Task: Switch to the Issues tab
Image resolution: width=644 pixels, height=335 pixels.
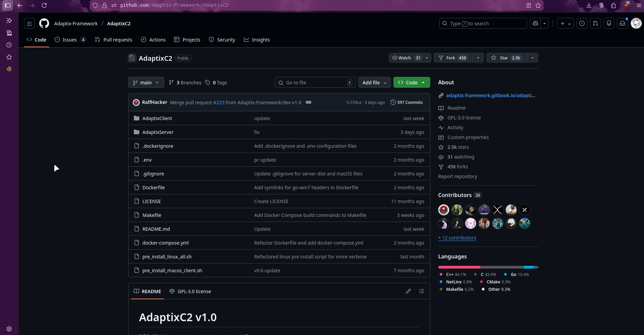Action: tap(70, 40)
